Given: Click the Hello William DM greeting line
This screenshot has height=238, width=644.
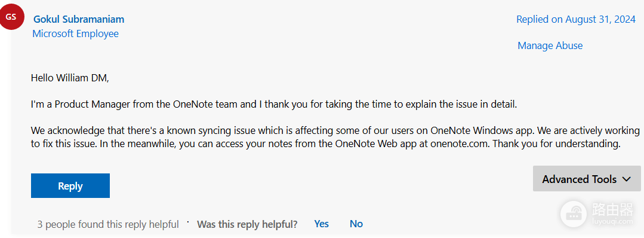Looking at the screenshot, I should click(70, 78).
